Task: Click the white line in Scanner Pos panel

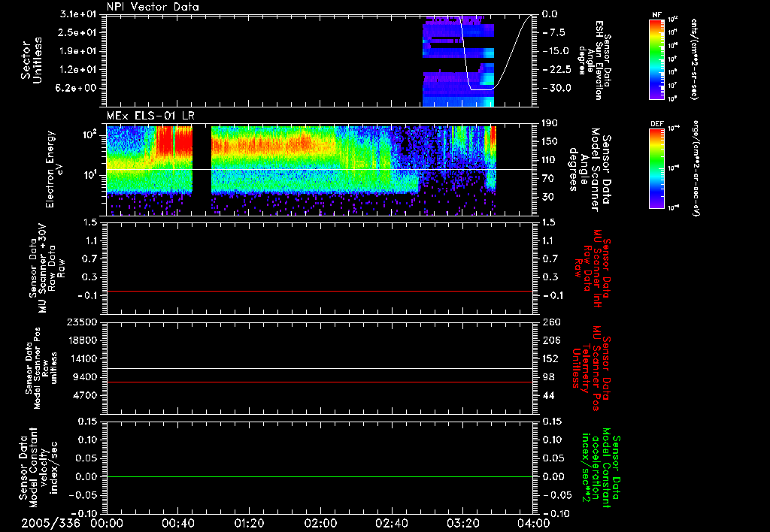Action: tap(320, 369)
